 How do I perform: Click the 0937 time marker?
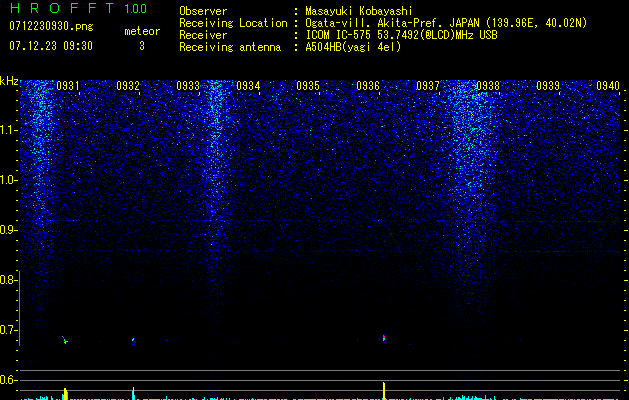click(x=428, y=86)
